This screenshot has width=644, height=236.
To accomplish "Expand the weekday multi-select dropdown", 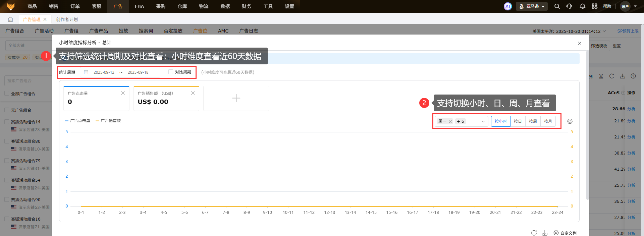I will pos(483,122).
